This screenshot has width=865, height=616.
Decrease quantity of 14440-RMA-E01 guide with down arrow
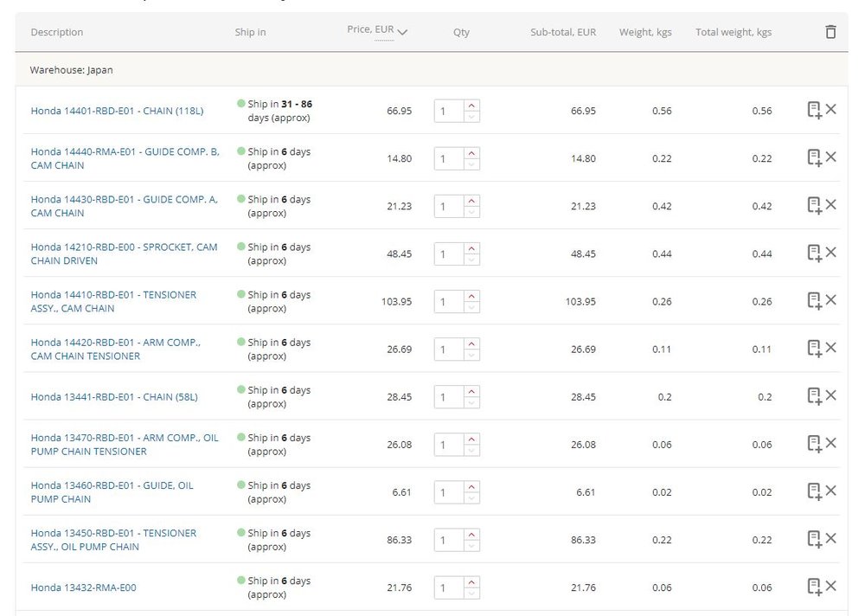471,164
